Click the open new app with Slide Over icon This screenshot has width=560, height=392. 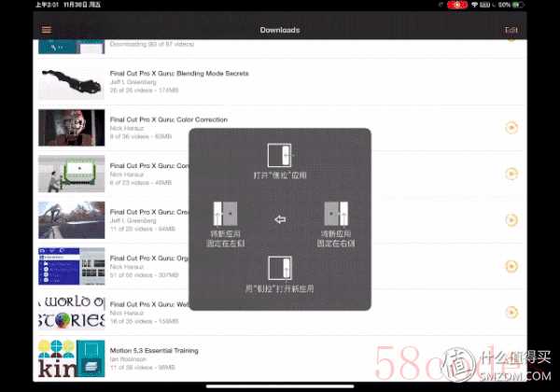(280, 268)
